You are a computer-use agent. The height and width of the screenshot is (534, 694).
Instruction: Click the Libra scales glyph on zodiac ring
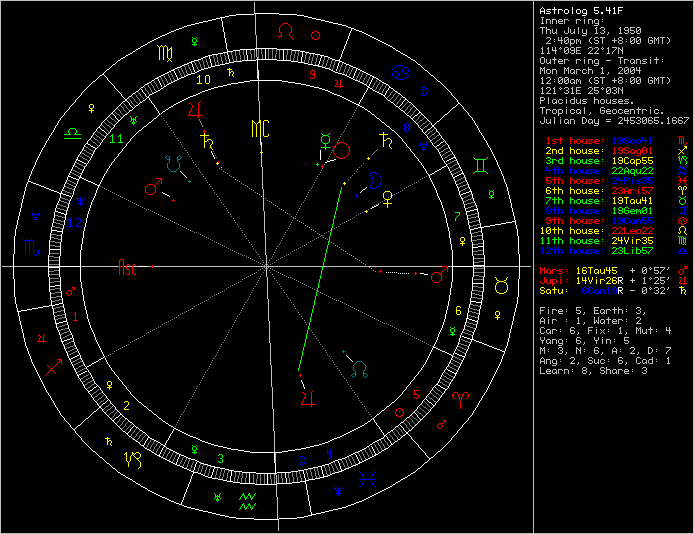[x=72, y=132]
